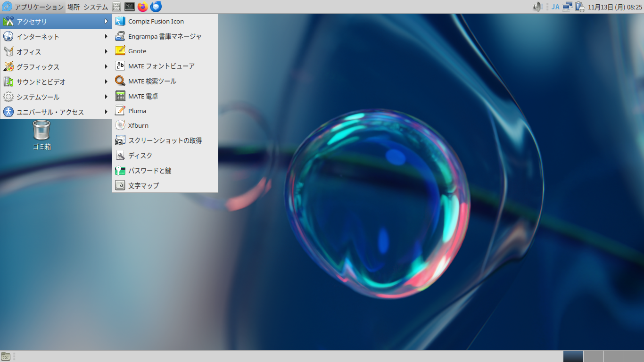Click the network connection tray icon
The height and width of the screenshot is (362, 644).
click(567, 7)
